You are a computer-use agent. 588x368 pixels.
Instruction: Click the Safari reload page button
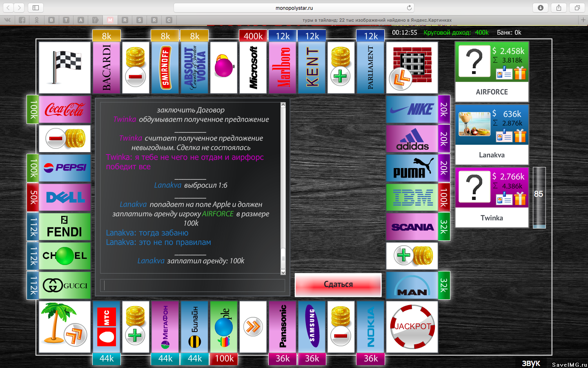[x=409, y=8]
